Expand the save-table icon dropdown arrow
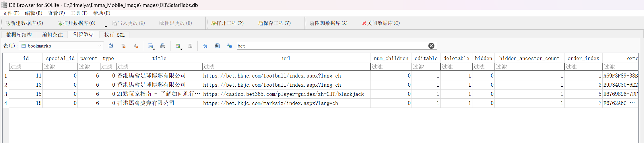Viewport: 644px width, 143px height. tap(154, 49)
